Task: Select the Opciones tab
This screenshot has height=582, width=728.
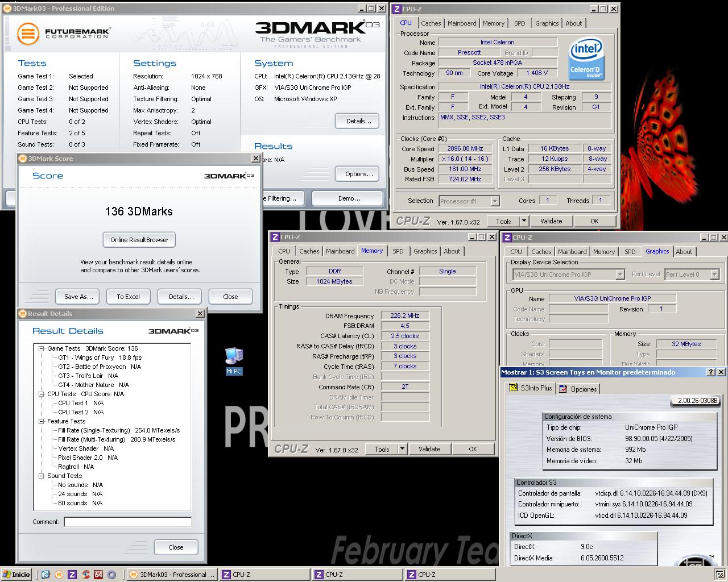Action: [x=578, y=389]
